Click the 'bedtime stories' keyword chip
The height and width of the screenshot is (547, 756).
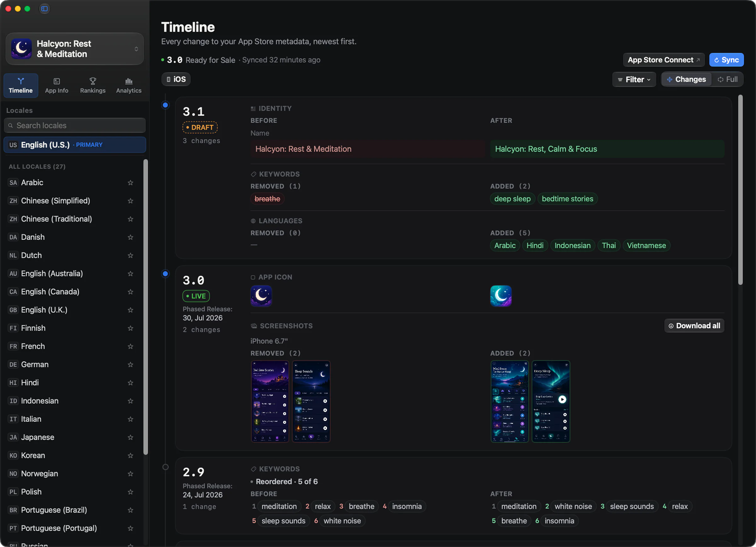point(567,199)
